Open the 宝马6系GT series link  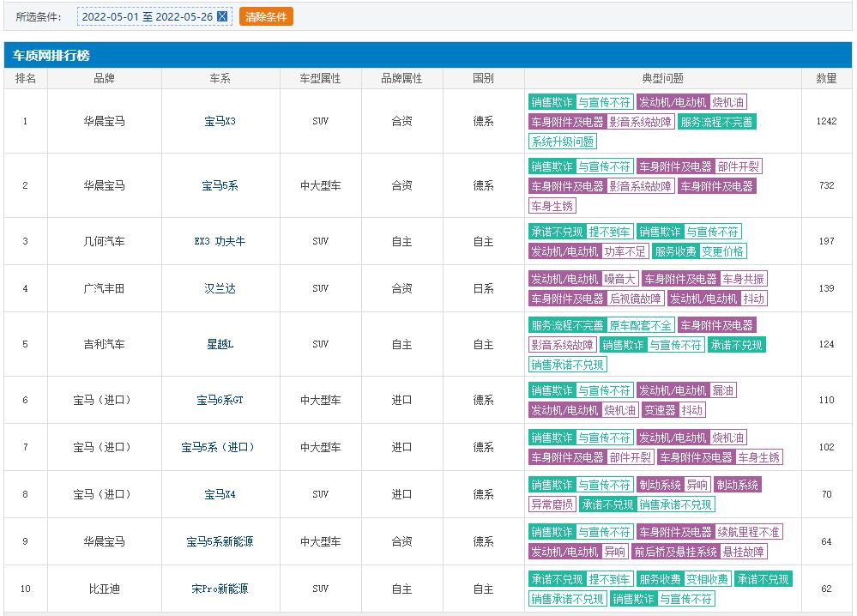pos(220,400)
